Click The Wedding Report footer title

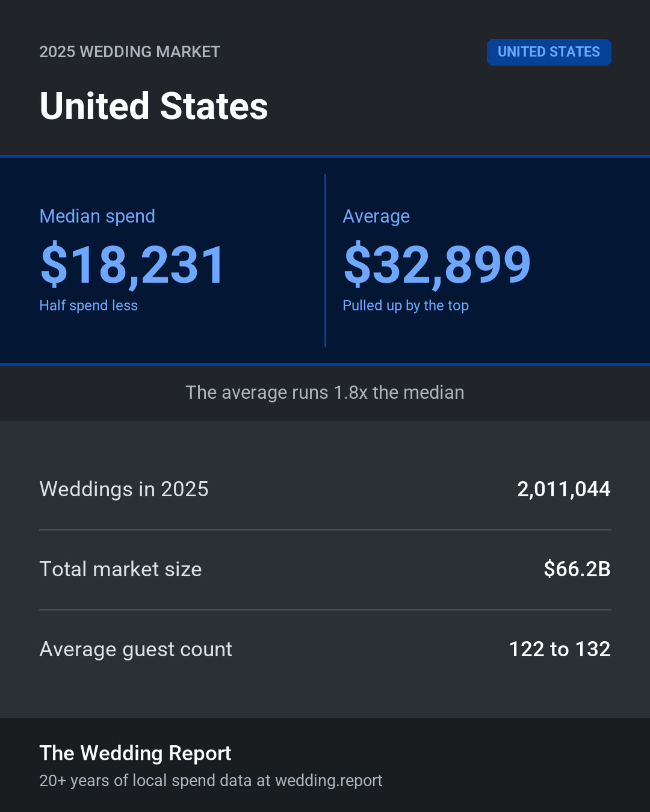click(x=135, y=753)
